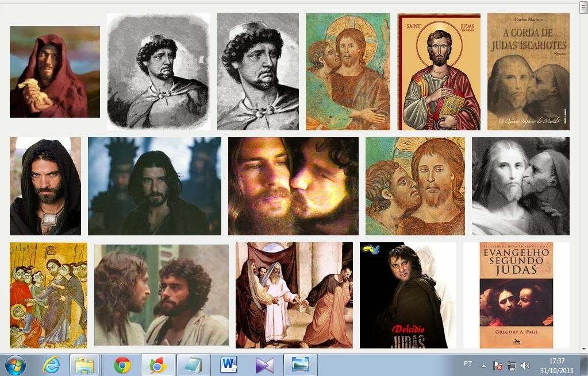Open the Byzantine mosaic crowd thumbnail
588x376 pixels.
point(48,296)
